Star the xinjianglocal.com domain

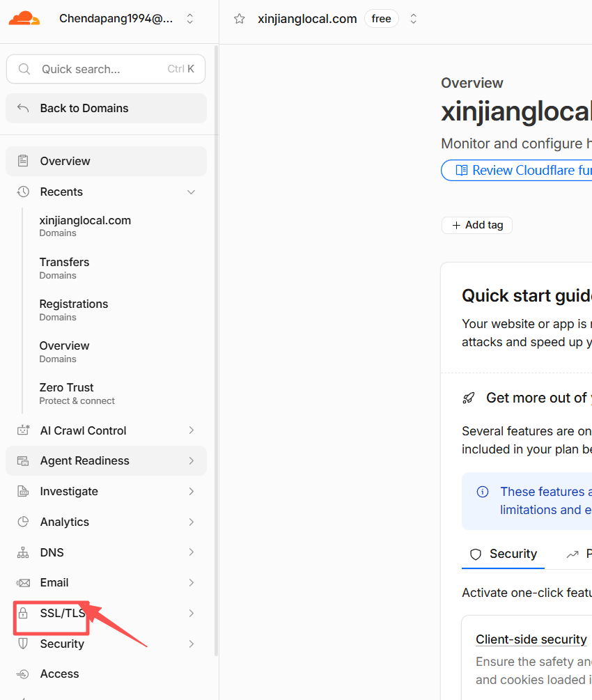pyautogui.click(x=240, y=19)
